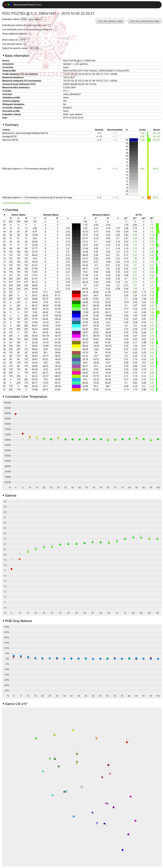Check Show additional statistics box
The width and height of the screenshot is (163, 868).
pyautogui.click(x=30, y=34)
